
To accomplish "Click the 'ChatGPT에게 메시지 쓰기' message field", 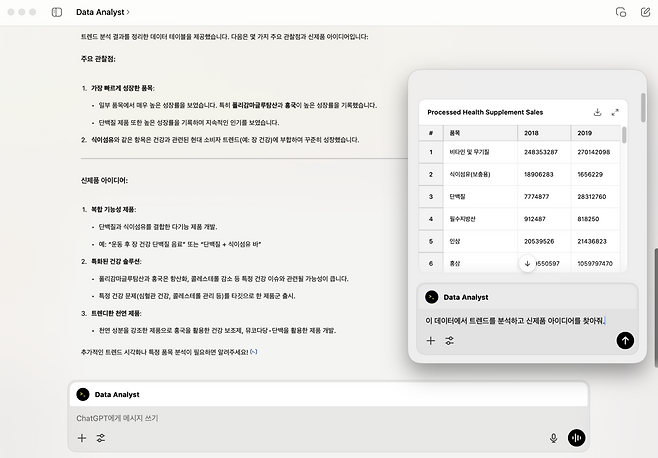I will click(300, 417).
